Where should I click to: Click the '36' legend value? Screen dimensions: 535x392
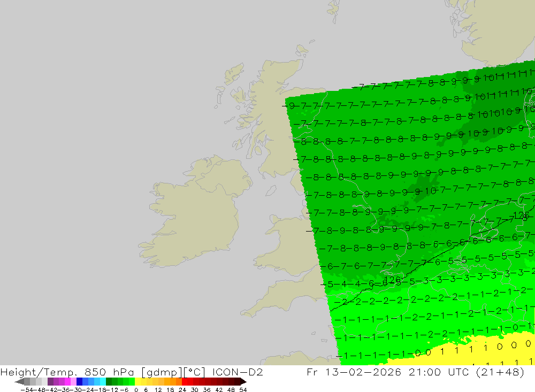207,390
